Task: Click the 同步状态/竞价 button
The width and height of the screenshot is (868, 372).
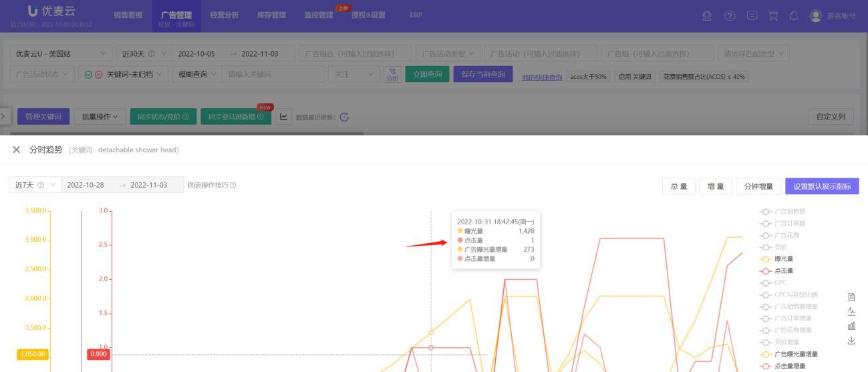Action: (163, 117)
